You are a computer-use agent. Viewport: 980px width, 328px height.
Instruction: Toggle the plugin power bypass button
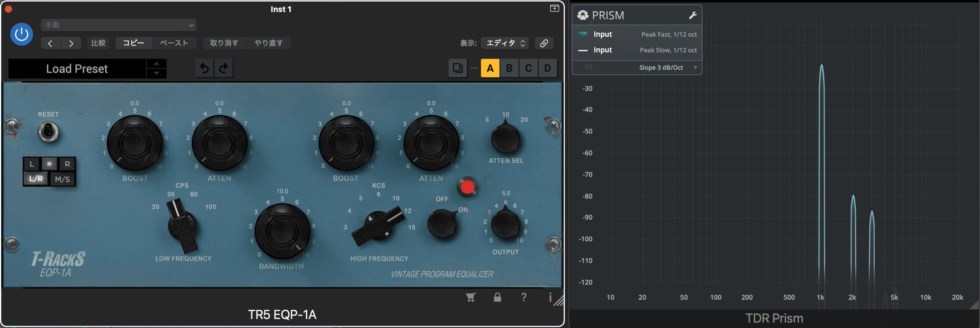21,34
